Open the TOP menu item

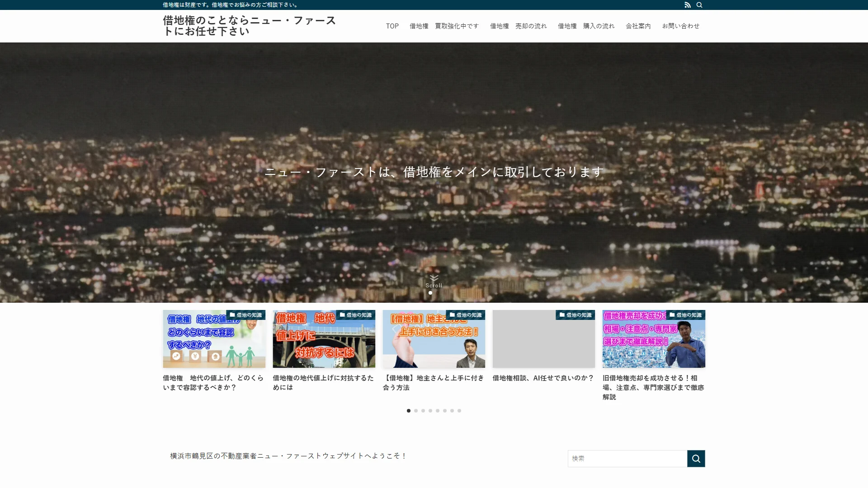point(392,26)
